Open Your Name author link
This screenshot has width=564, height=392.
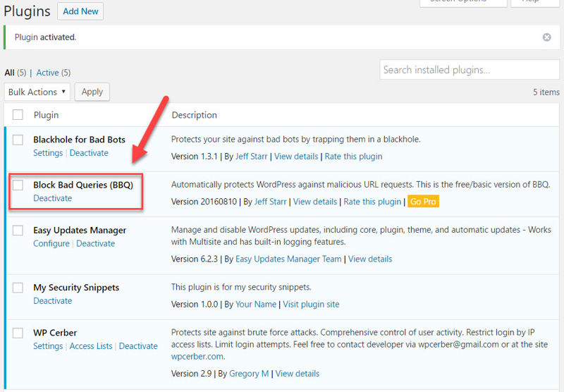click(256, 305)
